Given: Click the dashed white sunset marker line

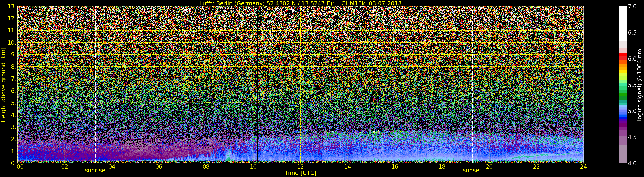Looking at the screenshot, I should coord(472,85).
